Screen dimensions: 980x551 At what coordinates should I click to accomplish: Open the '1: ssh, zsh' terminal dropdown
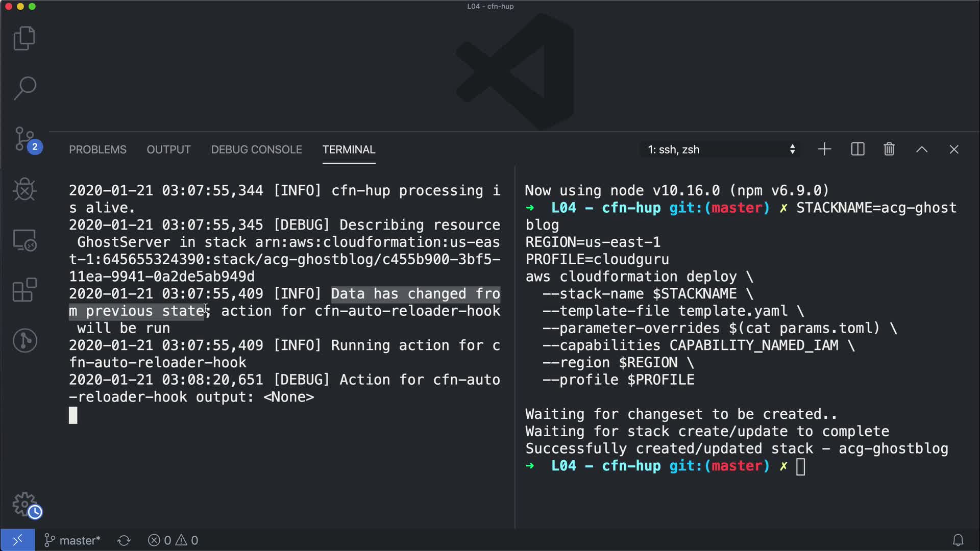click(x=720, y=149)
